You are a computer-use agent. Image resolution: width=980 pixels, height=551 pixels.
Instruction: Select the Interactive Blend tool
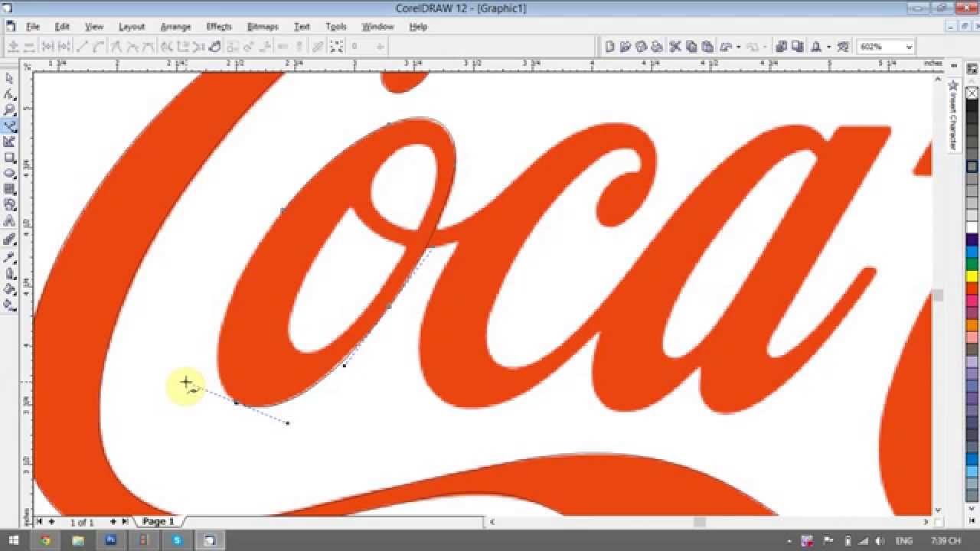click(10, 240)
